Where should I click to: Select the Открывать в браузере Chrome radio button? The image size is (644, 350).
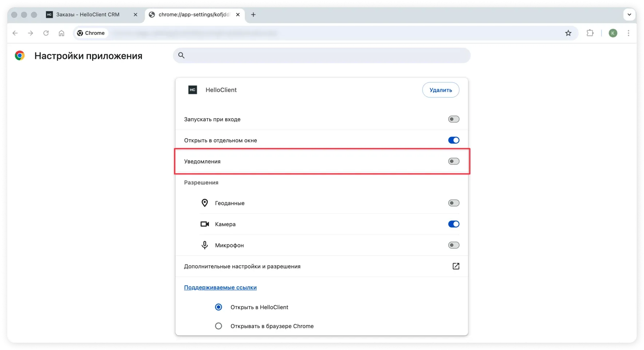[x=218, y=326]
